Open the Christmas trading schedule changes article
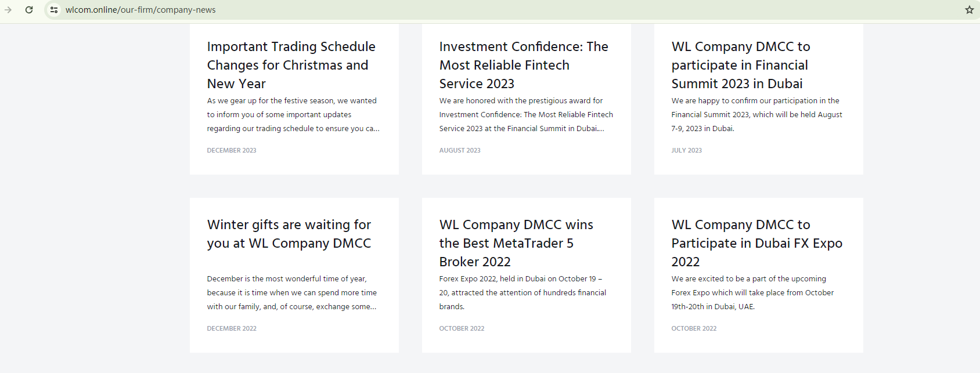The image size is (980, 373). (291, 65)
